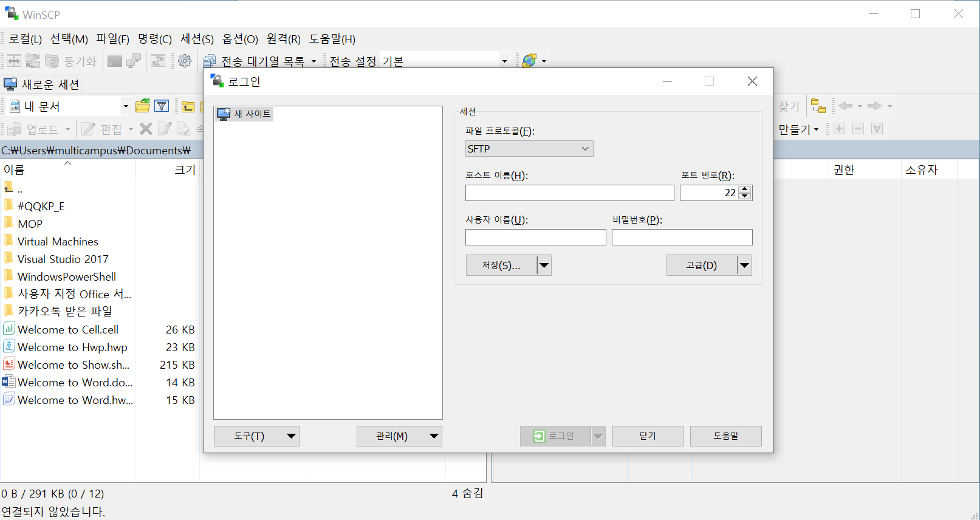This screenshot has height=520, width=980.
Task: Select the file Welcome to Cell.cell
Action: [x=68, y=330]
